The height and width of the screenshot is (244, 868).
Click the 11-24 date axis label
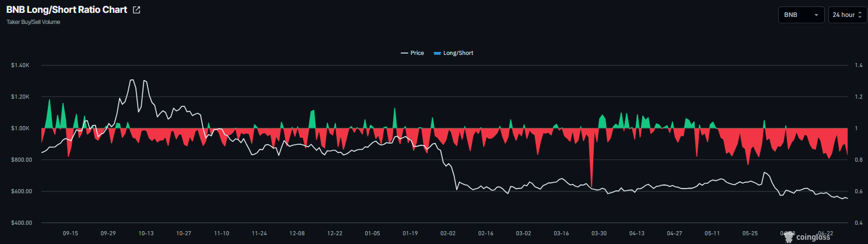[259, 233]
